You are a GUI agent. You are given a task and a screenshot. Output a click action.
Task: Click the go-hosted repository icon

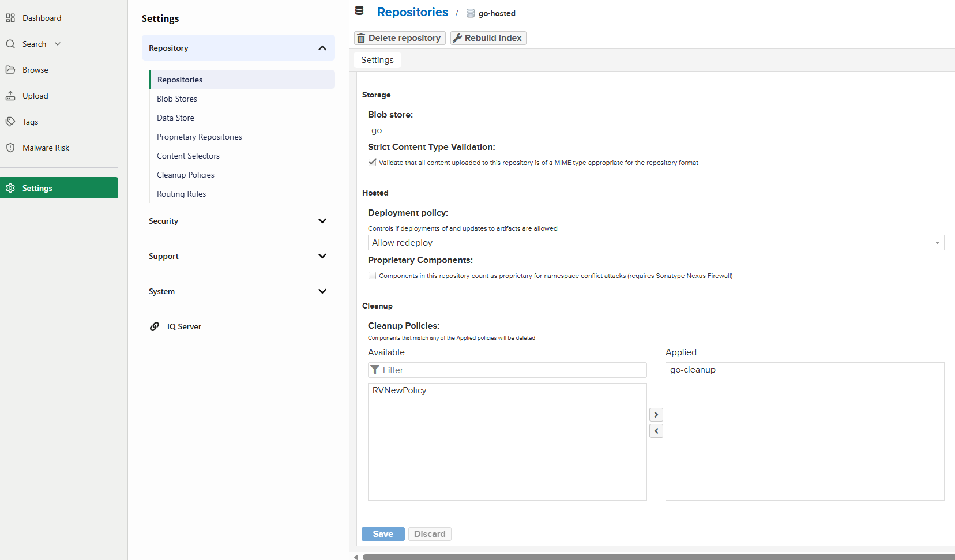(x=471, y=13)
